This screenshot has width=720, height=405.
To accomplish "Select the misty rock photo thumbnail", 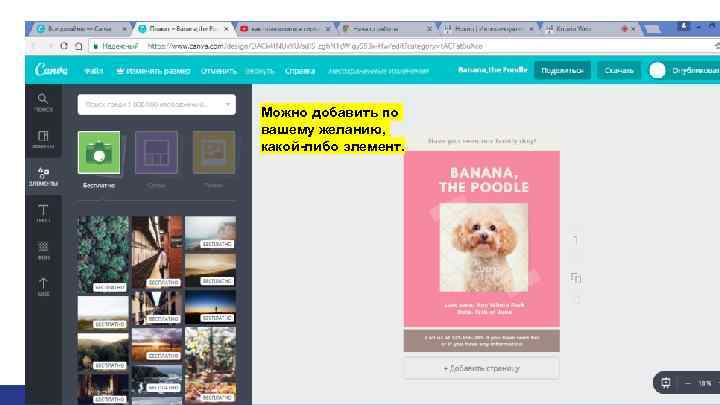I will (x=210, y=232).
